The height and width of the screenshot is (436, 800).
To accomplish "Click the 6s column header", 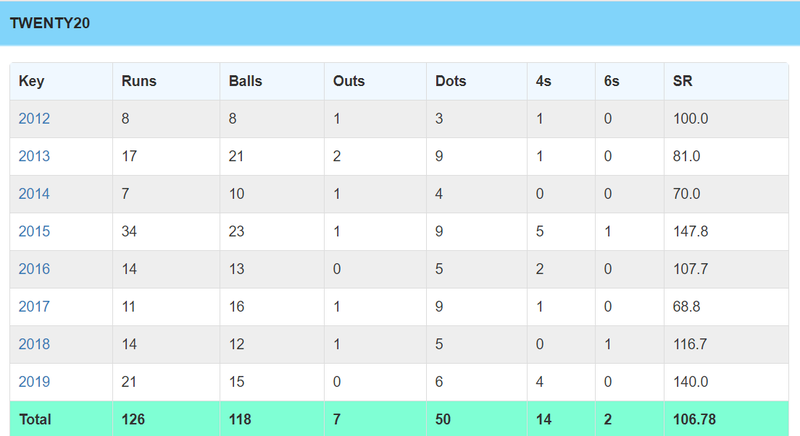I will pos(611,81).
